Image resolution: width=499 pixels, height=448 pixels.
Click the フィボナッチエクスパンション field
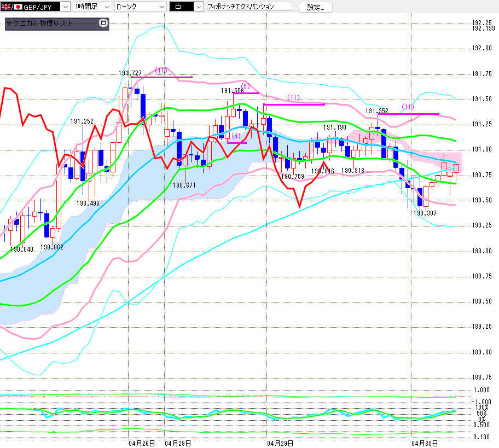click(x=250, y=7)
